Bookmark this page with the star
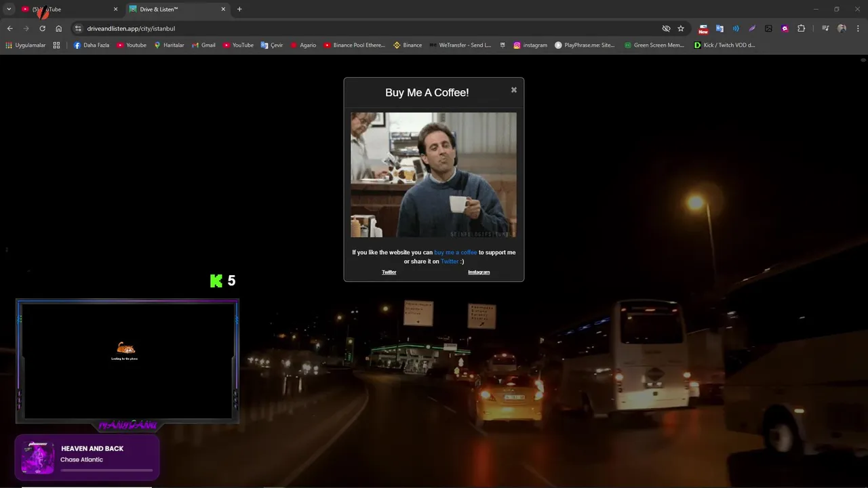The height and width of the screenshot is (488, 868). pyautogui.click(x=681, y=28)
